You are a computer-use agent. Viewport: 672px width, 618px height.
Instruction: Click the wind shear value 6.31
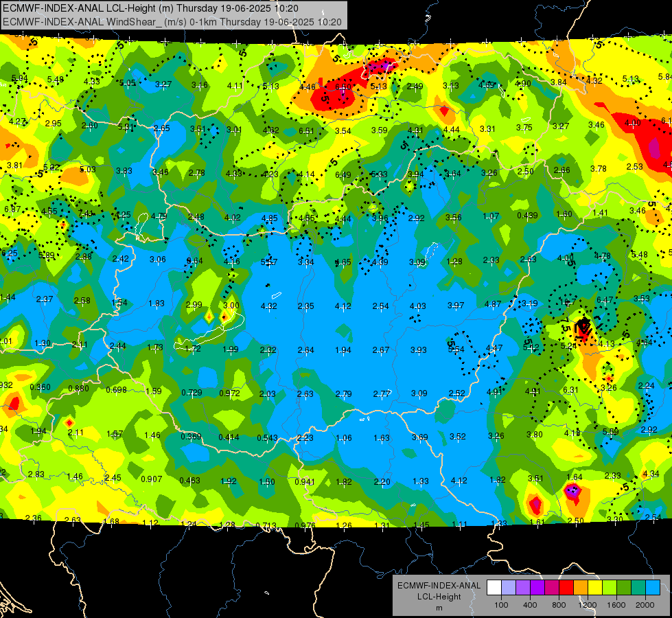tap(570, 390)
